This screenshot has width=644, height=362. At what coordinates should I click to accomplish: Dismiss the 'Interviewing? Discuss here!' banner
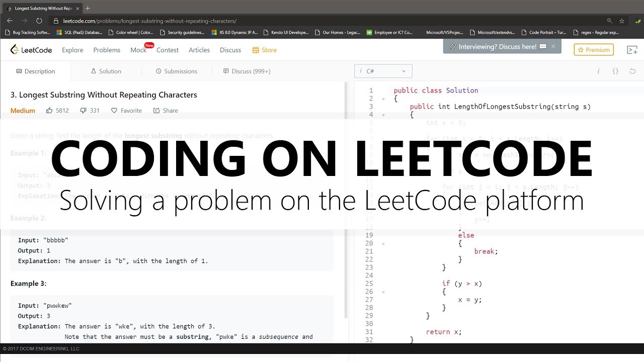[553, 46]
